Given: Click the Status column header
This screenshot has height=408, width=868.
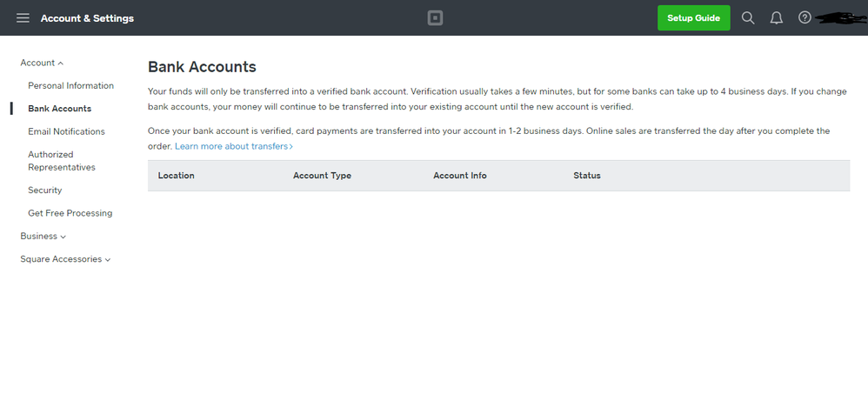Looking at the screenshot, I should 587,176.
